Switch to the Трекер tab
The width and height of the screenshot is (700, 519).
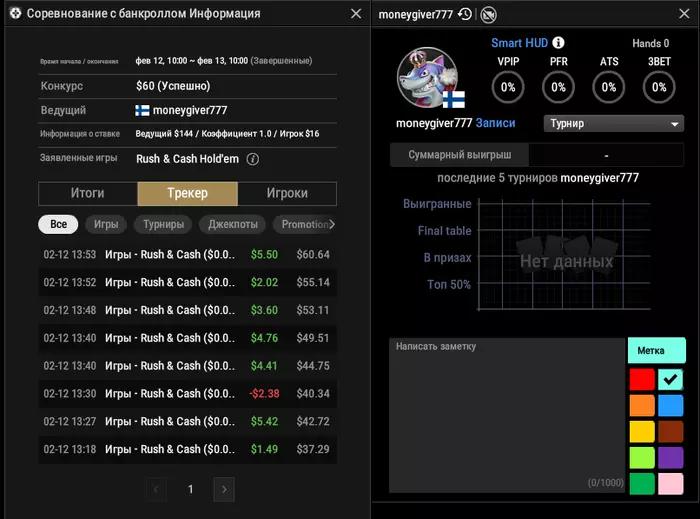(188, 193)
